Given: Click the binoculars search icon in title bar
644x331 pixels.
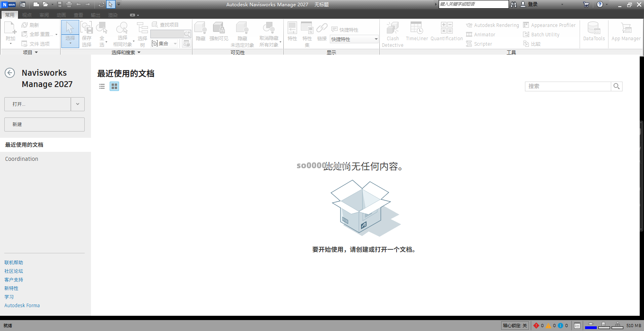Looking at the screenshot, I should [x=514, y=4].
